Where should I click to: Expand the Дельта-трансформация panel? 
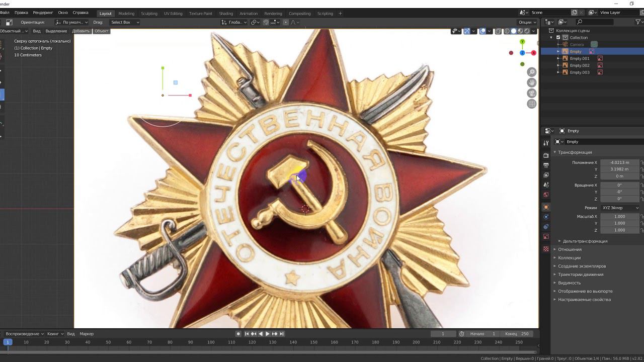[x=585, y=241]
